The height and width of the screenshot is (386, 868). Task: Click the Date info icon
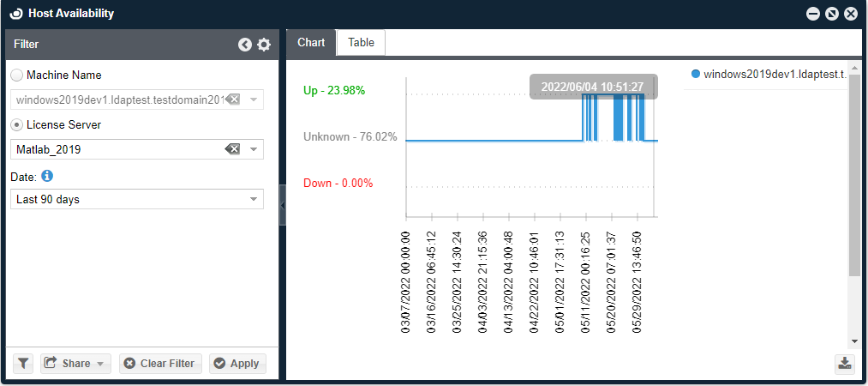pos(47,176)
